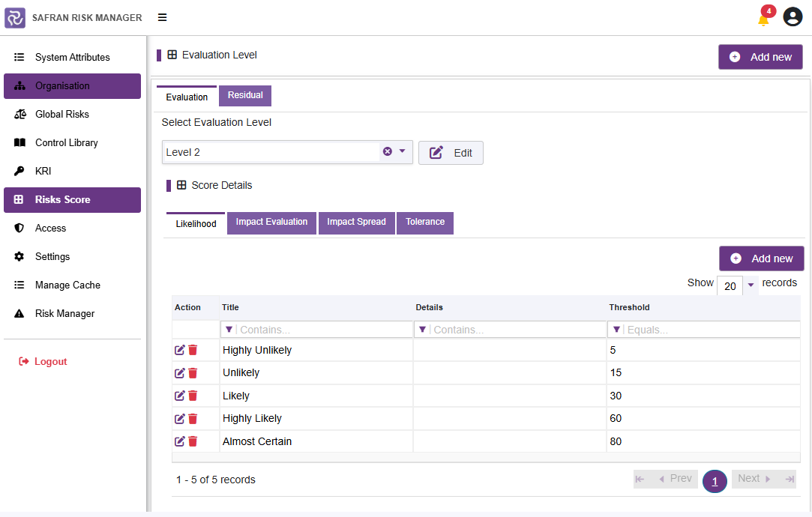Open KRI in sidebar
The image size is (812, 517).
point(72,172)
